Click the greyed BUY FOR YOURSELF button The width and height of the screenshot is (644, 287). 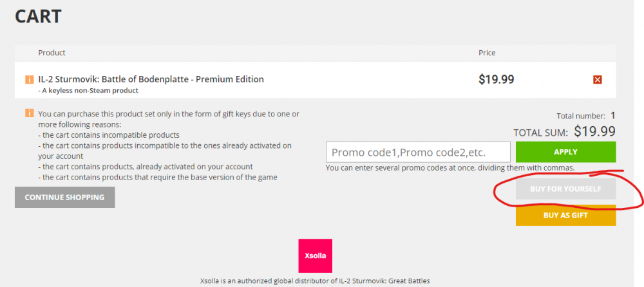565,189
